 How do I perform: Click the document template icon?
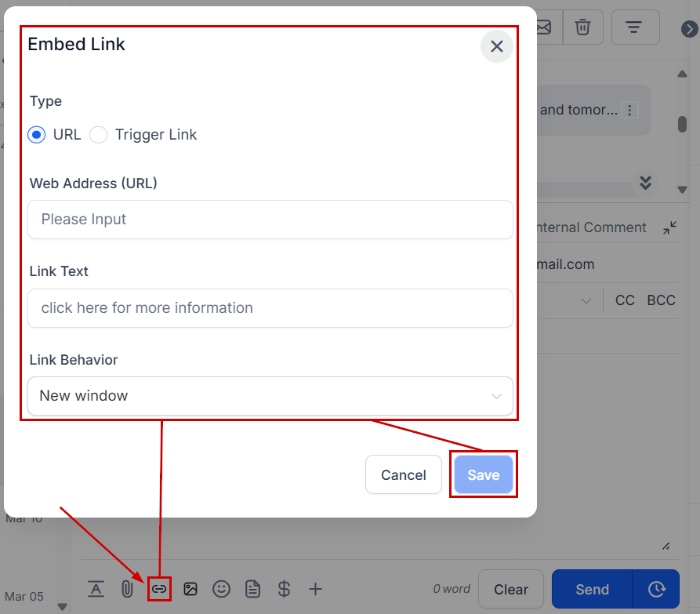pos(252,589)
